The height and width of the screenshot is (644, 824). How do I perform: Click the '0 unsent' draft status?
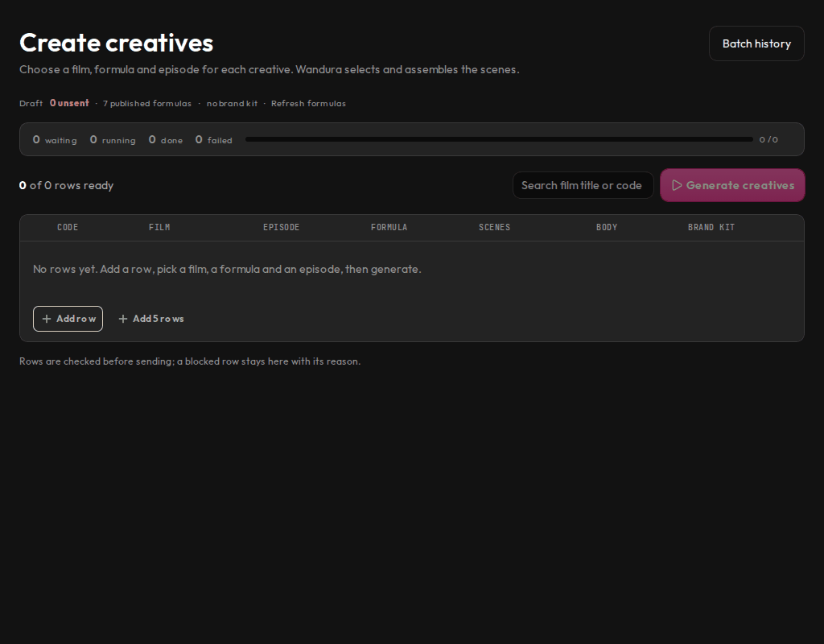[69, 103]
